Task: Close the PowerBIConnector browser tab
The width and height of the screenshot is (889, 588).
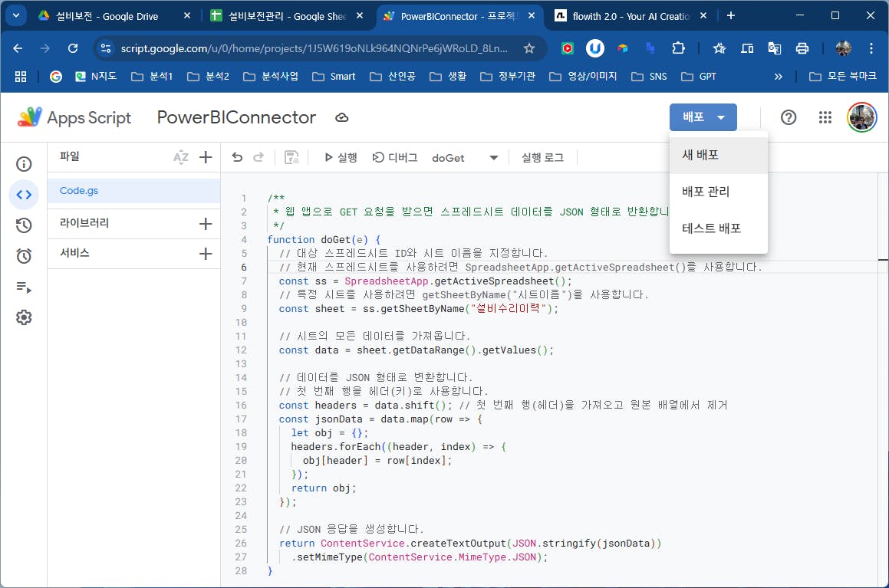Action: (x=532, y=16)
